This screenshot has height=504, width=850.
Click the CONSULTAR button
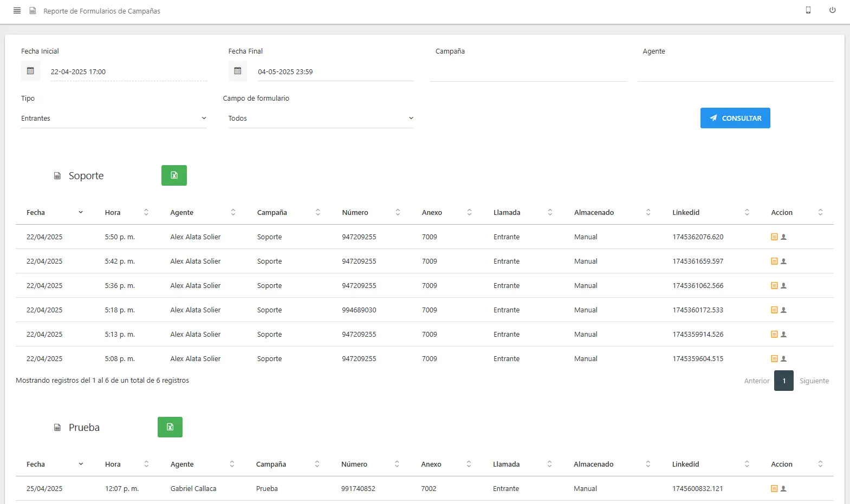pos(735,118)
